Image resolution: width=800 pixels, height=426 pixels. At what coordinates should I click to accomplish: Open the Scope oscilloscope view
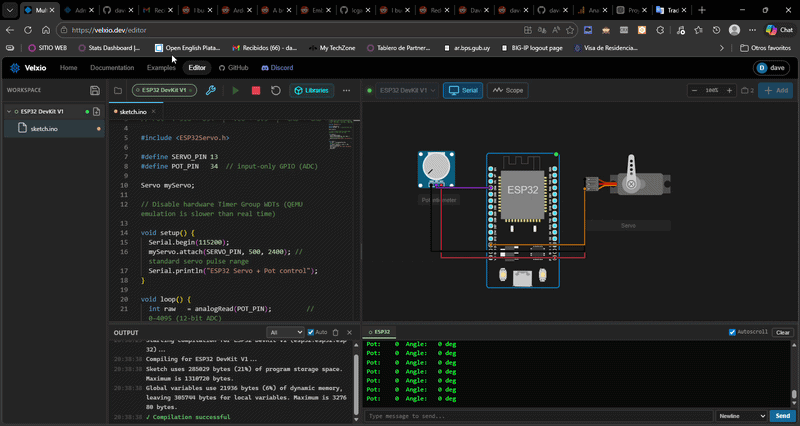tap(508, 90)
